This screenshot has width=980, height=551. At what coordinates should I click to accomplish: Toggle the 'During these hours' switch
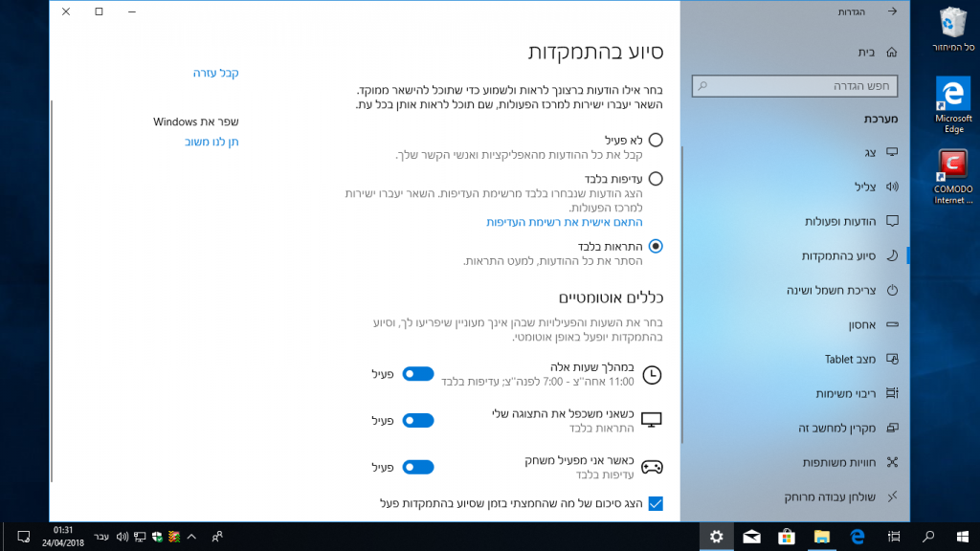pyautogui.click(x=418, y=374)
